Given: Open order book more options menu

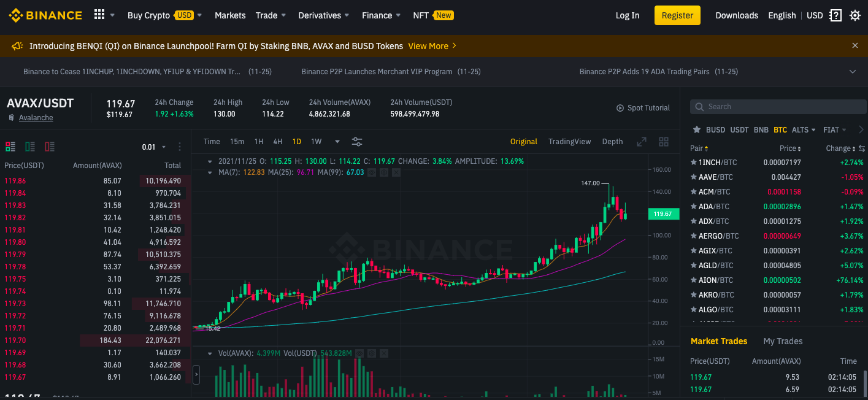Looking at the screenshot, I should click(180, 147).
